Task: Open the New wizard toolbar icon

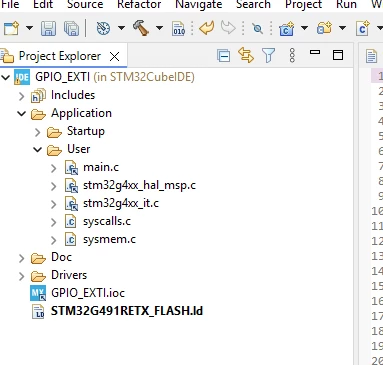Action: pyautogui.click(x=12, y=28)
